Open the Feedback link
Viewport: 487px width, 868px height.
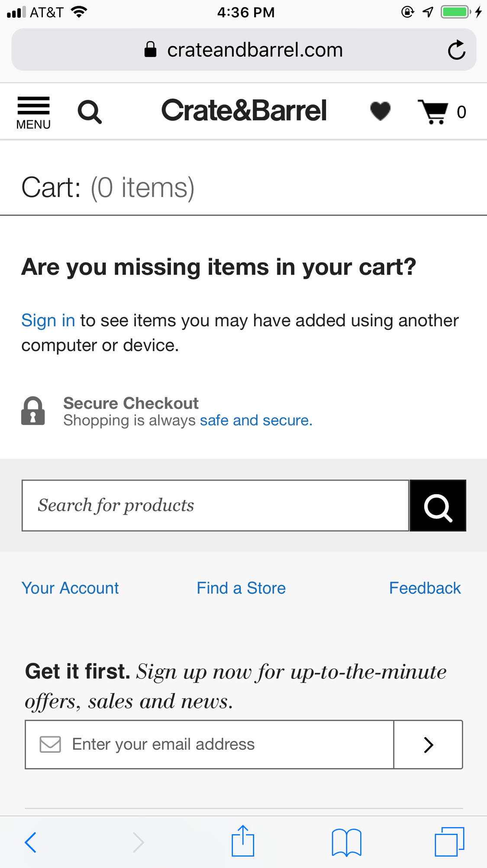tap(425, 588)
